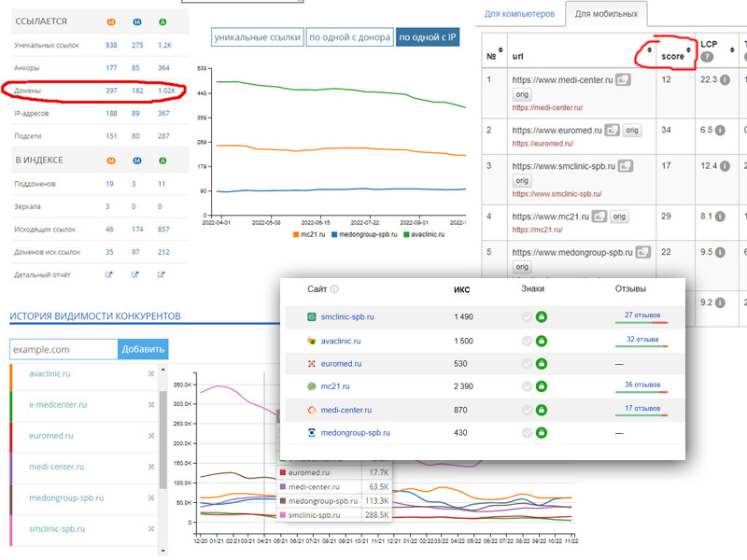Click orange color bar beside avaclinic.ru competitor

[x=10, y=377]
